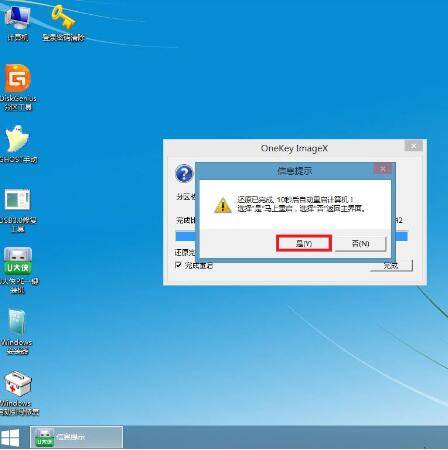Open the USB3.0 tool desktop icon
The height and width of the screenshot is (450, 448).
point(18,210)
